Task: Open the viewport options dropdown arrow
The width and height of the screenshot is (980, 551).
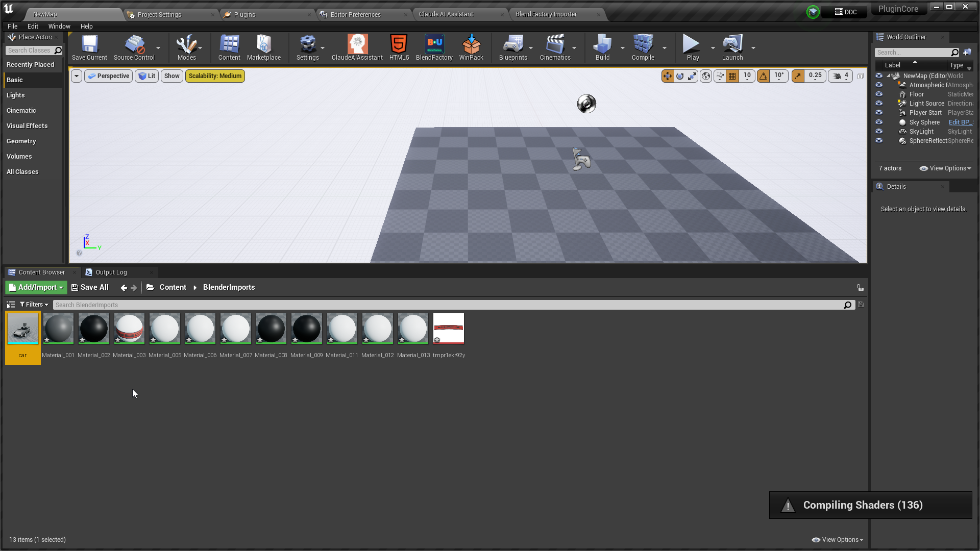Action: [x=76, y=76]
